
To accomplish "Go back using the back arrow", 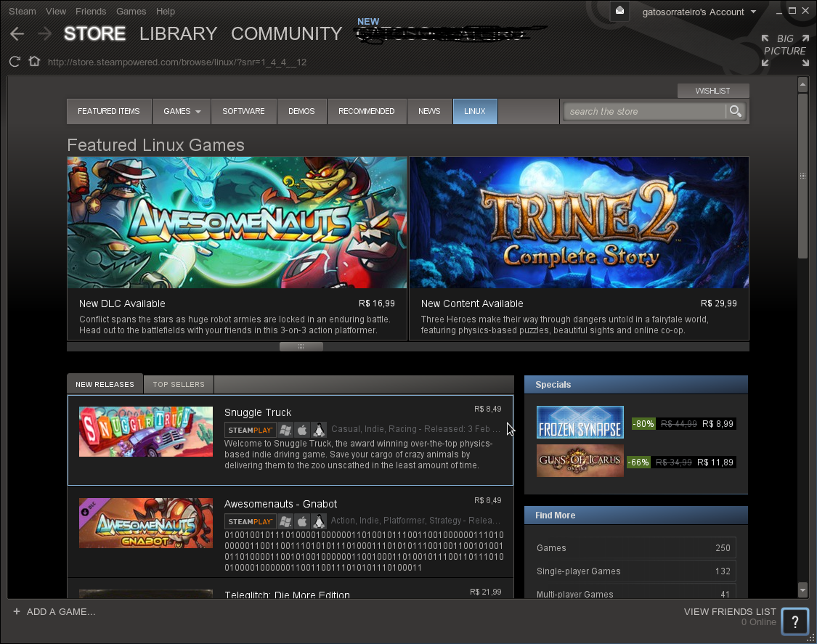I will 17,34.
